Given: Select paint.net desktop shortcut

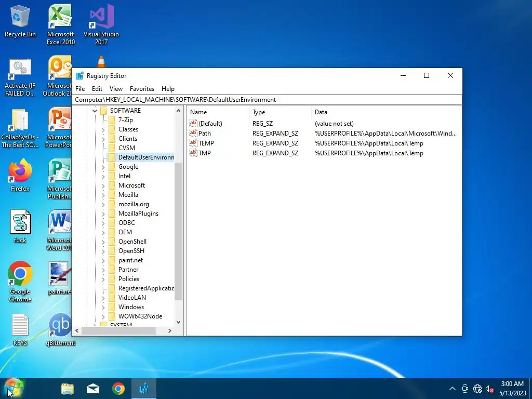Looking at the screenshot, I should pos(60,278).
